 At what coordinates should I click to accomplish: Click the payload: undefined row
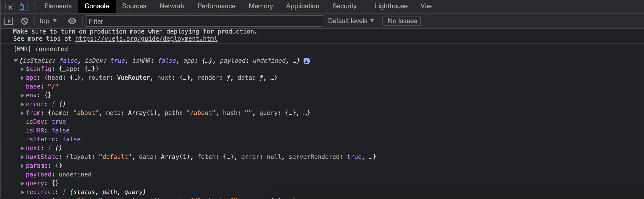59,175
